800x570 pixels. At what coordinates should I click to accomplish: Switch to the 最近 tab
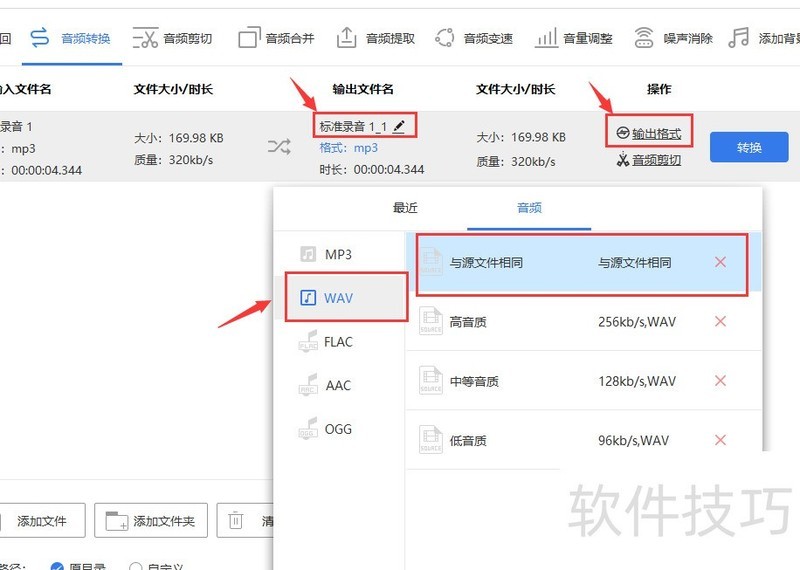coord(405,209)
